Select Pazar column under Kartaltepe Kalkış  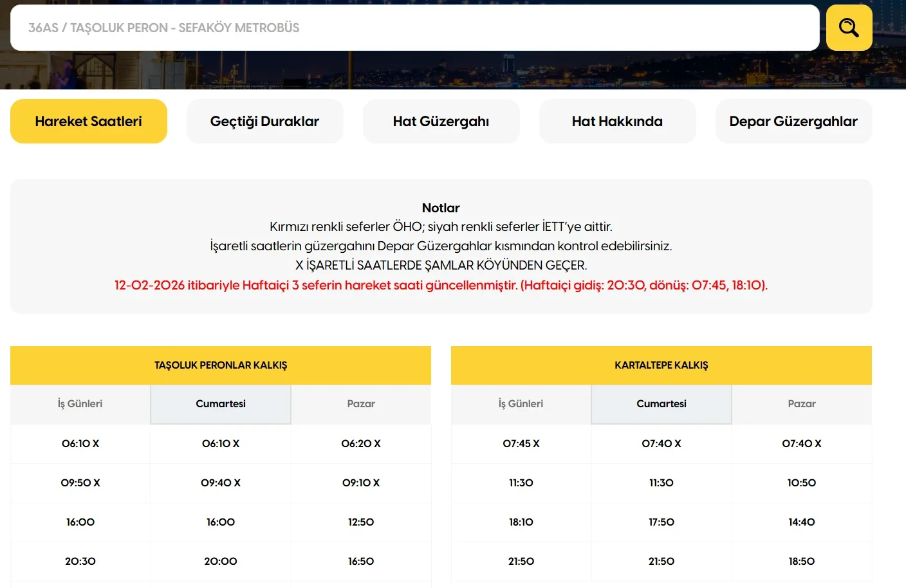click(x=802, y=404)
